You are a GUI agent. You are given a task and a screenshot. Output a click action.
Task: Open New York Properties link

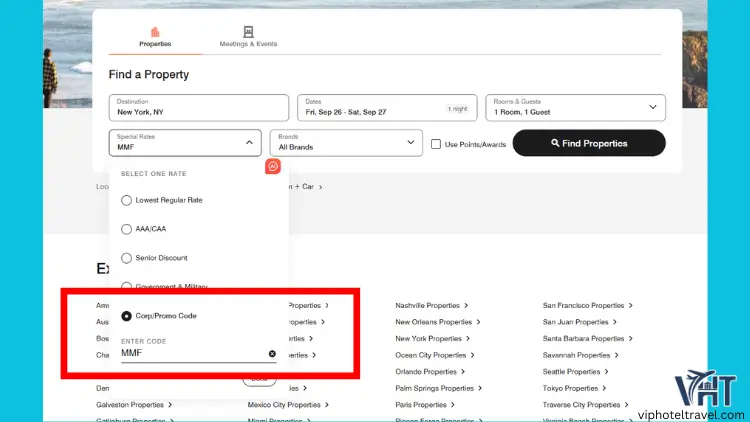[432, 338]
